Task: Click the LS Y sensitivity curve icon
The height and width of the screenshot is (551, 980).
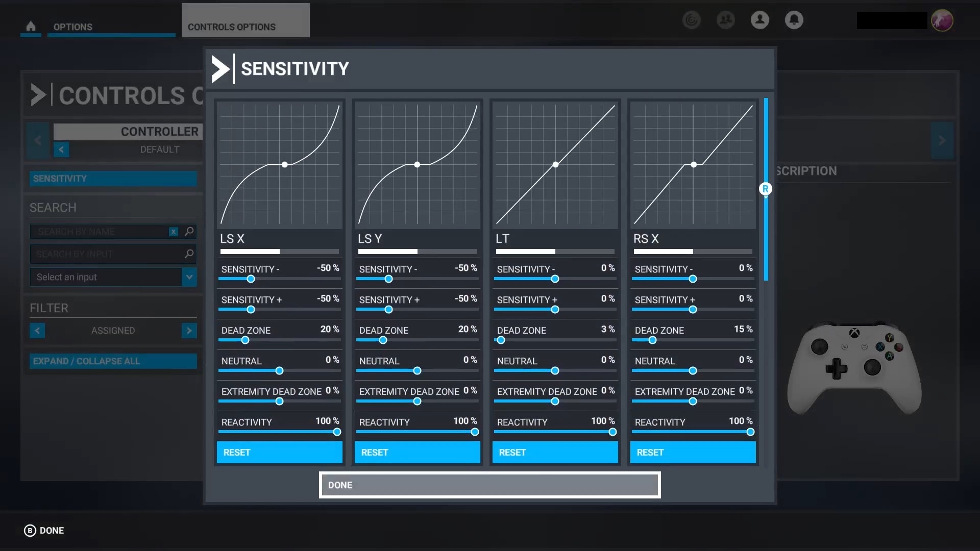Action: (418, 165)
